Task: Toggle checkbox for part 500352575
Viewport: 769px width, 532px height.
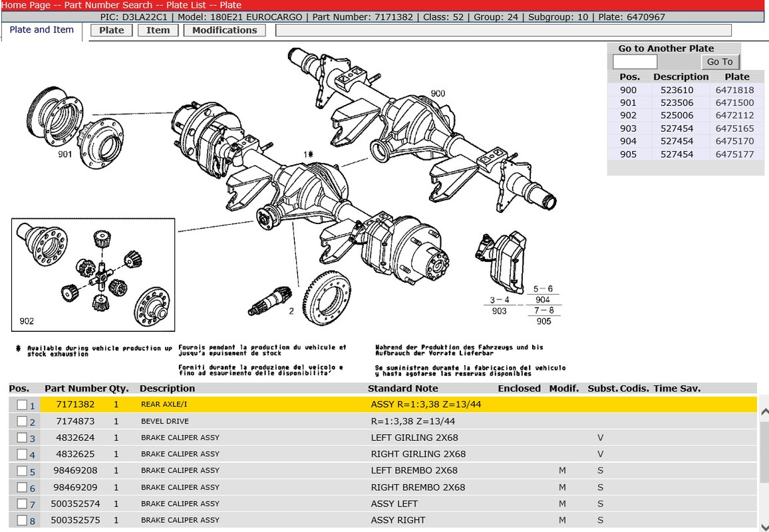Action: [x=22, y=520]
